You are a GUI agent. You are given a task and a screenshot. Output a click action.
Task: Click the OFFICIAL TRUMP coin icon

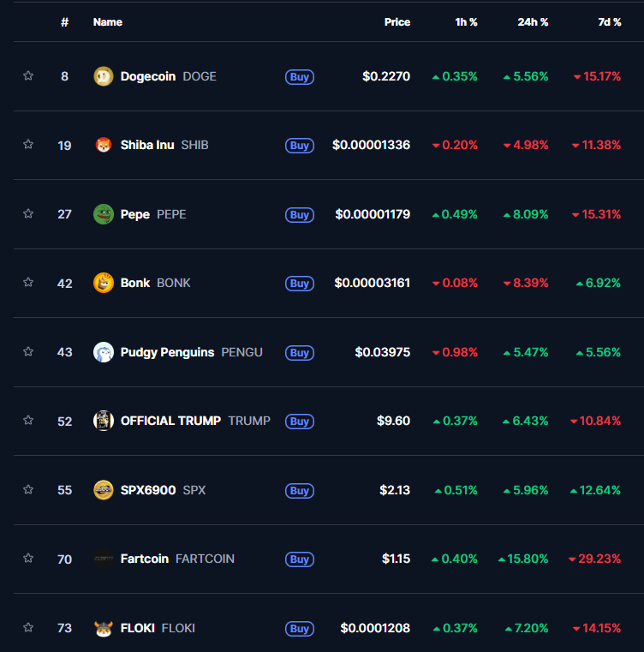103,421
